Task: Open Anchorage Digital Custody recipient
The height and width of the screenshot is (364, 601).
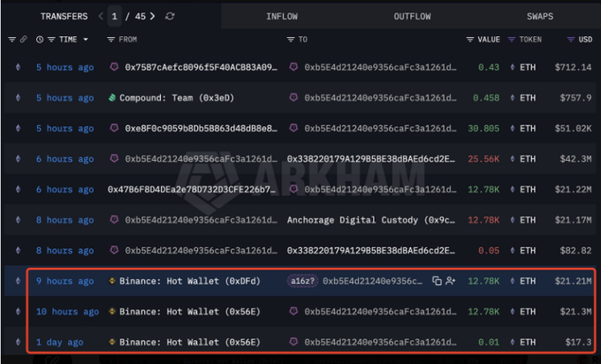Action: tap(371, 220)
